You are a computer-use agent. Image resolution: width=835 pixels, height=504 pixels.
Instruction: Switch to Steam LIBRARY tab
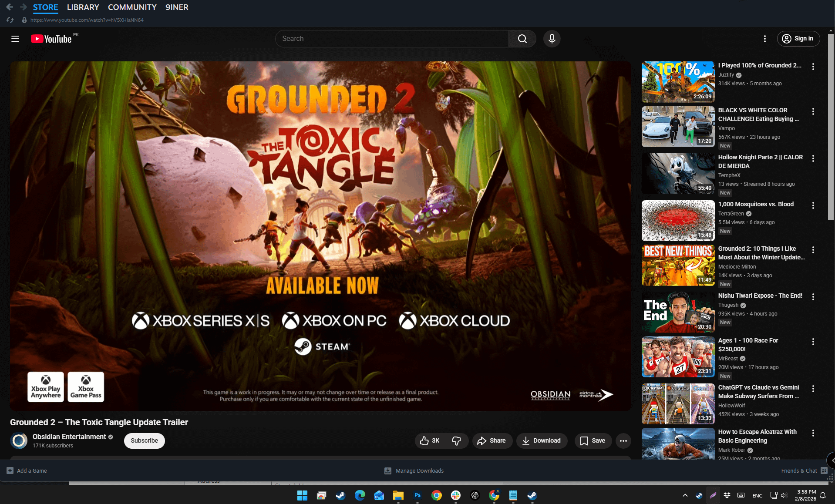pyautogui.click(x=83, y=7)
